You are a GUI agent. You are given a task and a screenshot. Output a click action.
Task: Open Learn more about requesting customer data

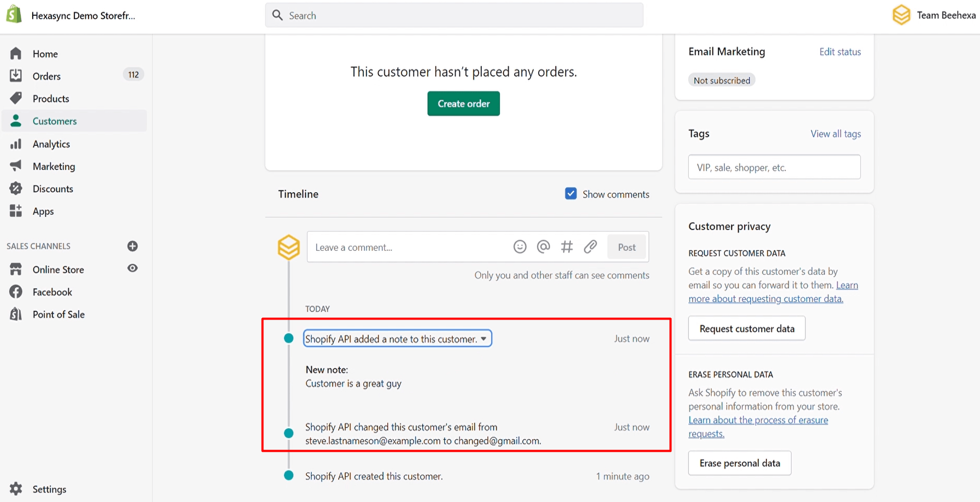766,299
